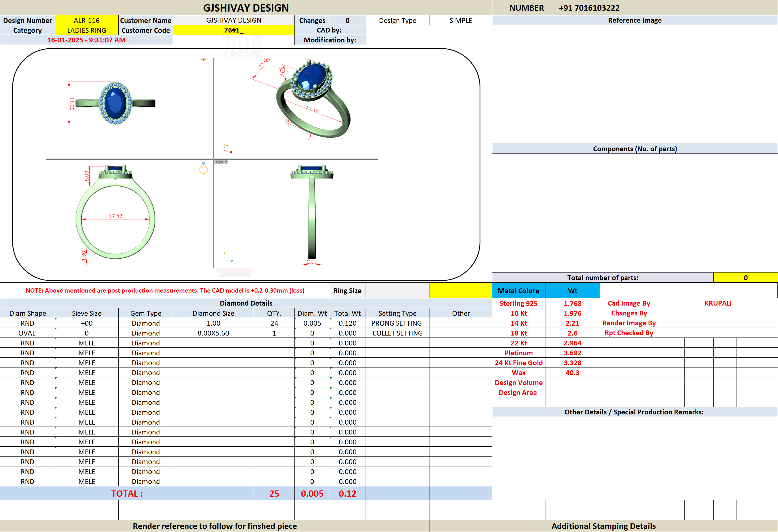Click the red post production NOTE text

point(165,290)
